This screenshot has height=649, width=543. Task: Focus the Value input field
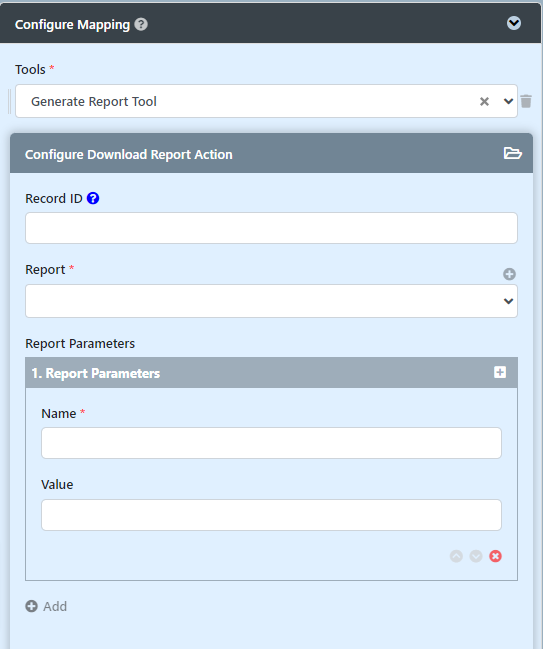pyautogui.click(x=272, y=515)
